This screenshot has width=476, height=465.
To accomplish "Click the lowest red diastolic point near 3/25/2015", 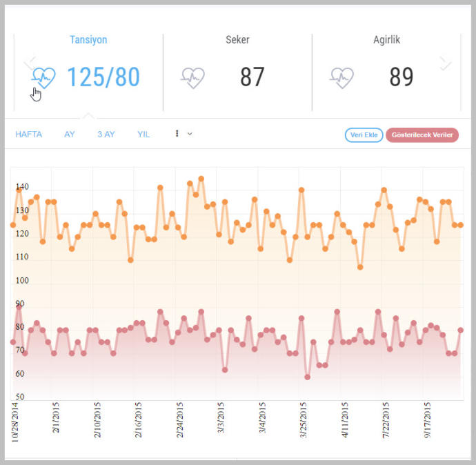I will [x=307, y=377].
